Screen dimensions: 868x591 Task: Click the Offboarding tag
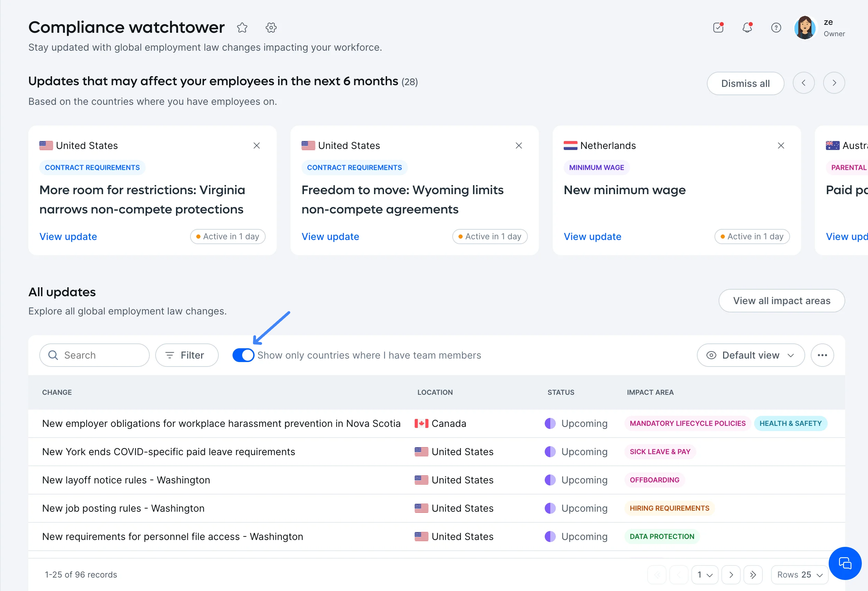[x=654, y=480]
